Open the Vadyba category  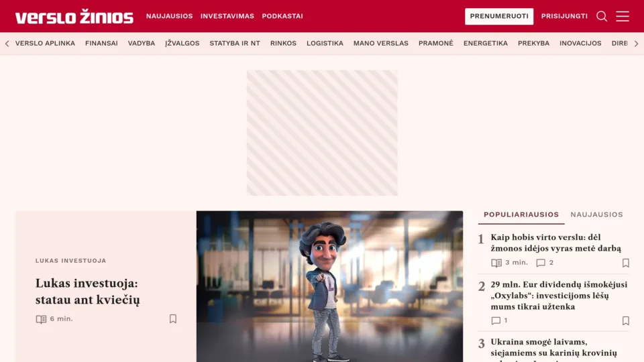click(142, 43)
